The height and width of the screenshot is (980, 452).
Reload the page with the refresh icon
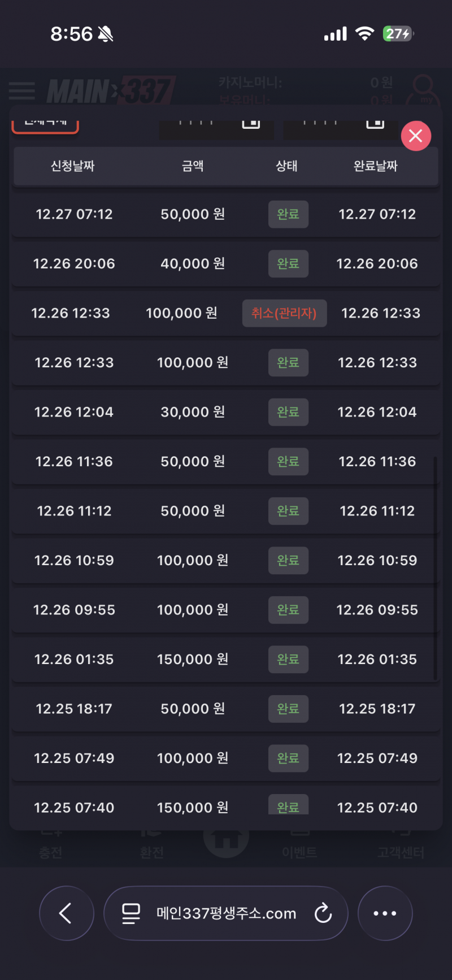coord(323,913)
